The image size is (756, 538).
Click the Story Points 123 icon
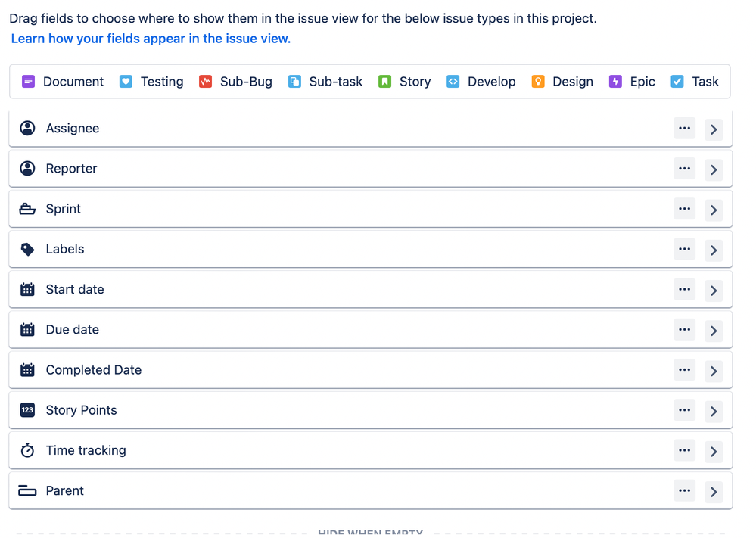27,410
